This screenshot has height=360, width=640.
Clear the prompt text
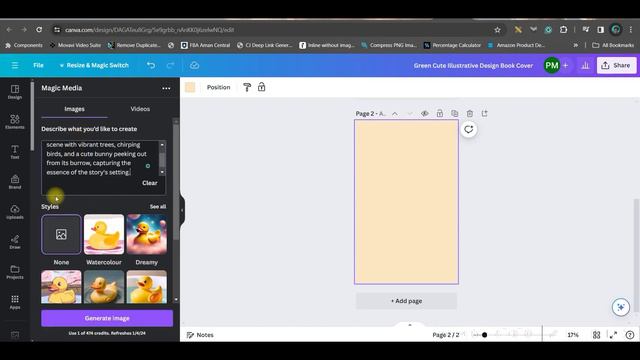pyautogui.click(x=150, y=183)
